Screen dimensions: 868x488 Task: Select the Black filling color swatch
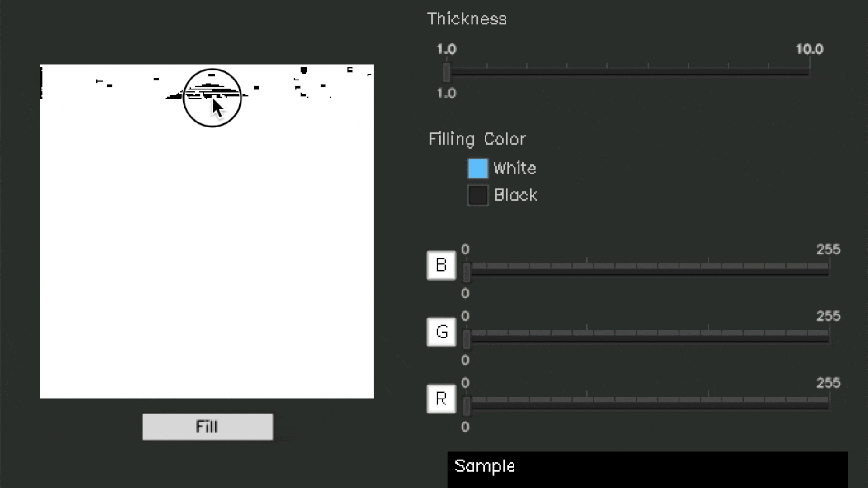[478, 195]
